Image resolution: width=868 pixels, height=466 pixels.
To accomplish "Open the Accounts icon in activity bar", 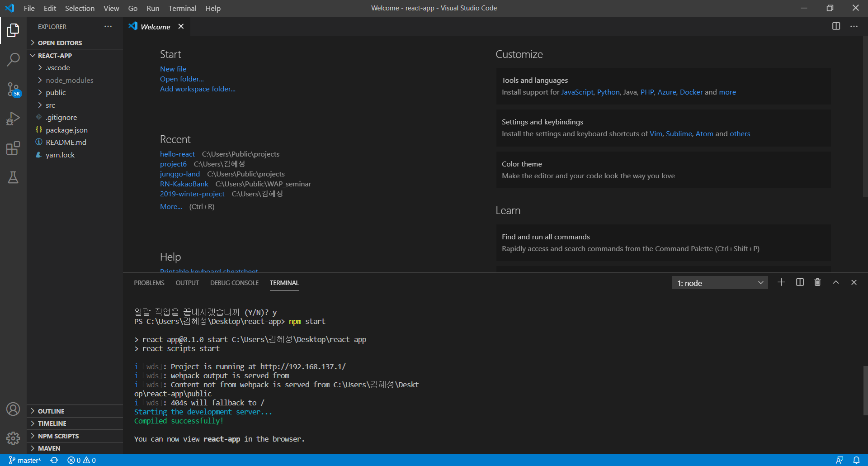I will click(x=13, y=409).
